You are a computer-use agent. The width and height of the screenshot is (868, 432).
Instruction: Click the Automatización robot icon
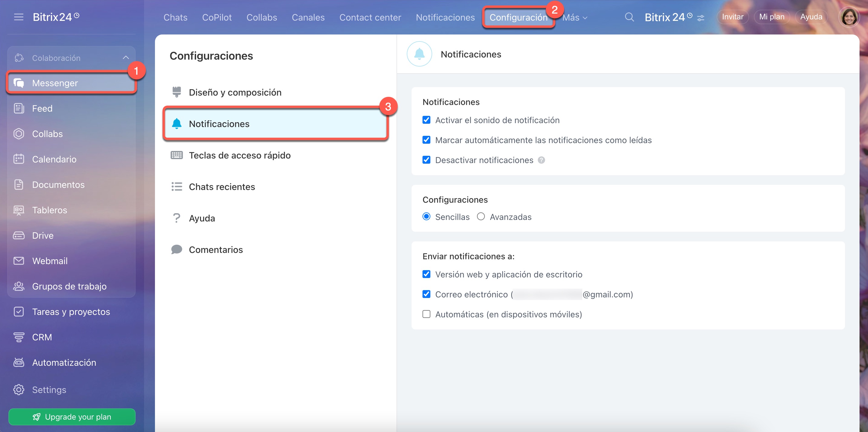pyautogui.click(x=19, y=362)
